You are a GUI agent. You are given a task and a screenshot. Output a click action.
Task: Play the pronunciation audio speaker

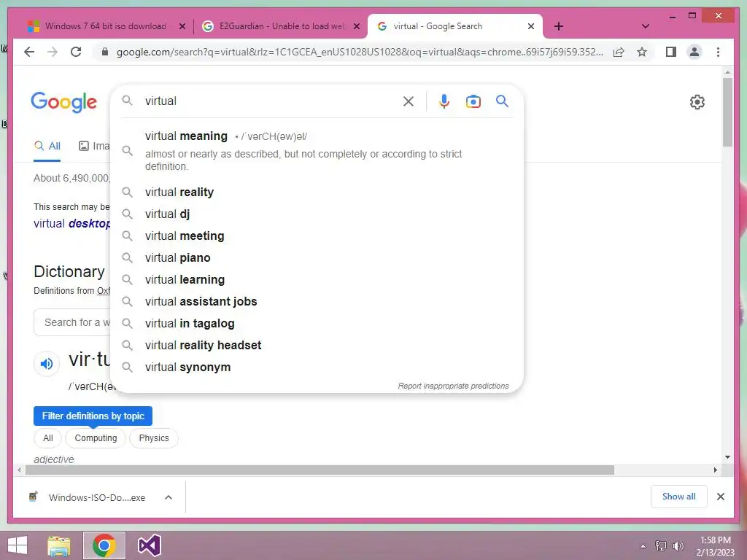coord(47,364)
